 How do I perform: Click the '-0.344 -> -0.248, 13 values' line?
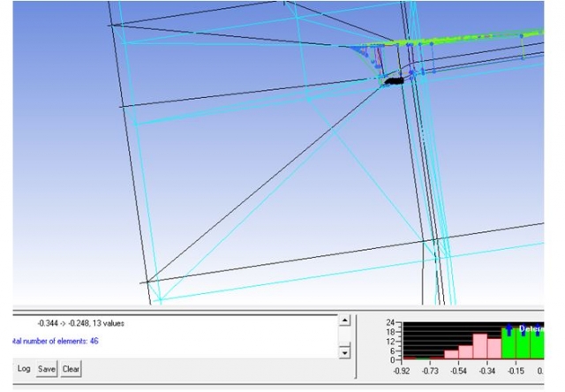click(x=84, y=323)
